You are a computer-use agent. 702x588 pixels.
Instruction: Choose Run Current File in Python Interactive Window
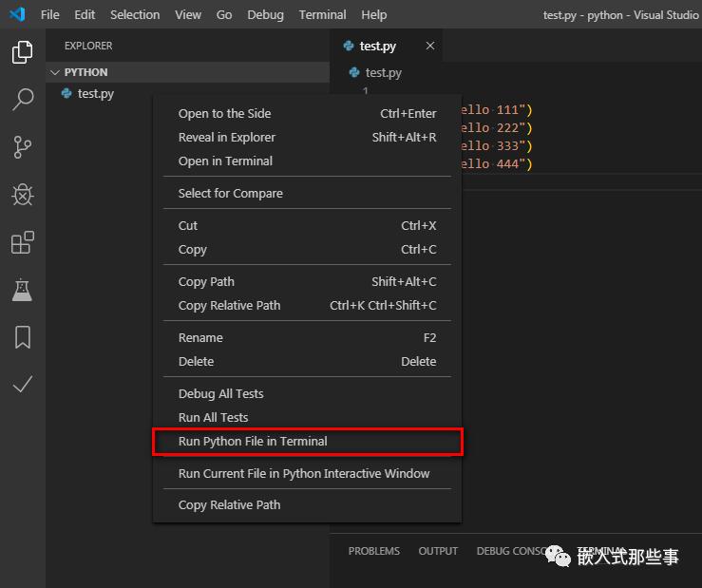(x=307, y=474)
